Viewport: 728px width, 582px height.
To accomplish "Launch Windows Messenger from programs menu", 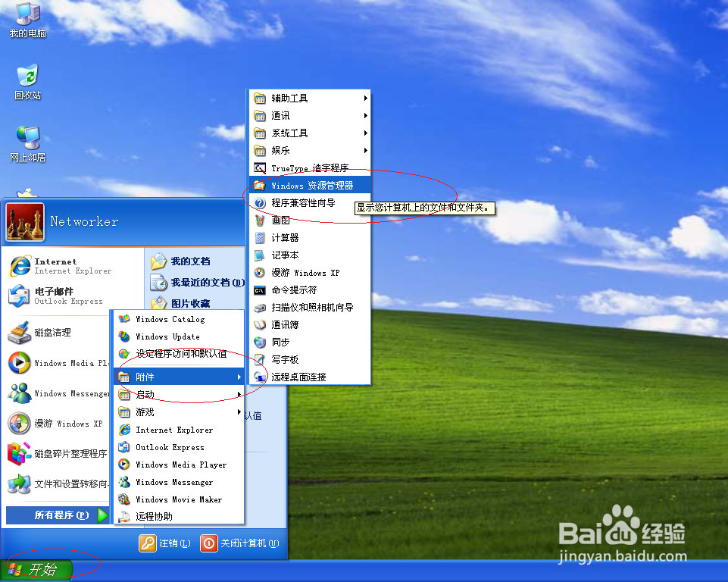I will [180, 482].
